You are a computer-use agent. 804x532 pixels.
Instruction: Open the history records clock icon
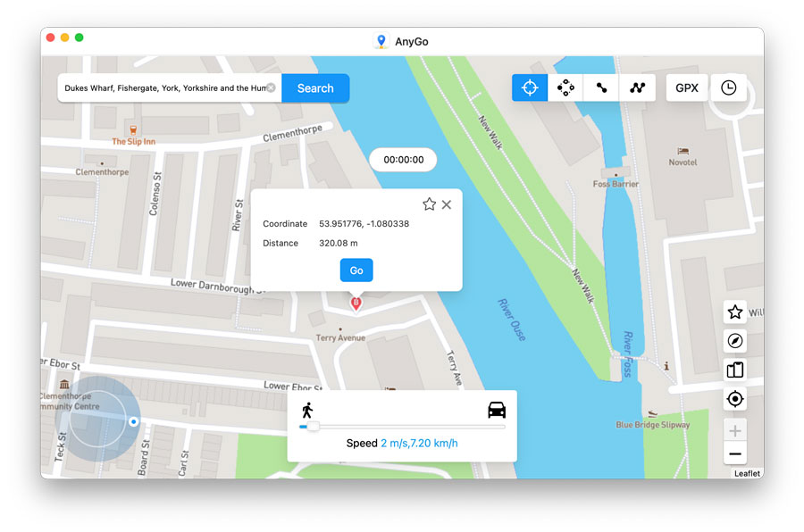(x=729, y=87)
